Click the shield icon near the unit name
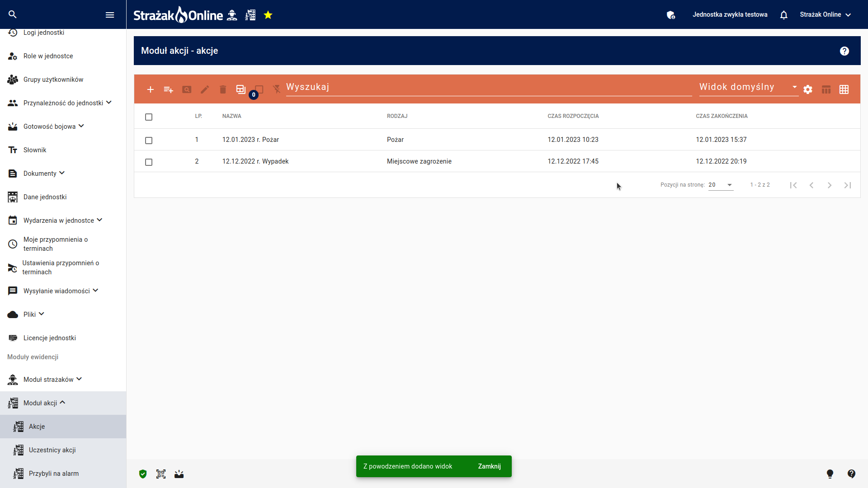 [x=671, y=15]
